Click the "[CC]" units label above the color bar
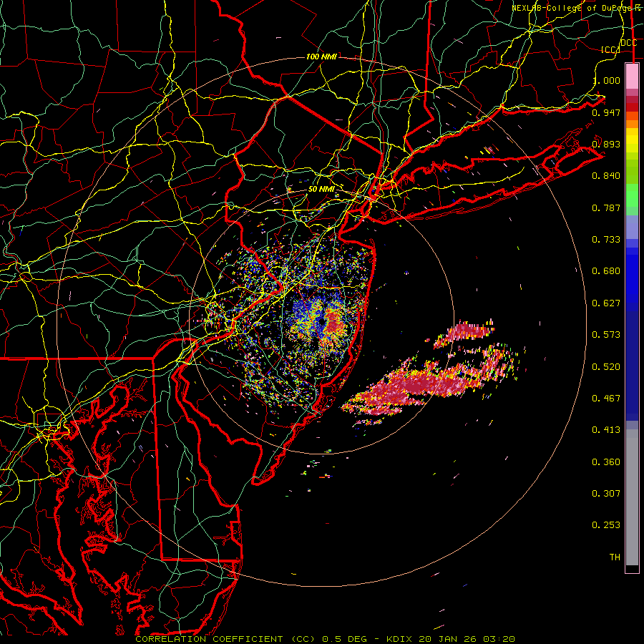The width and height of the screenshot is (644, 644). coord(610,49)
